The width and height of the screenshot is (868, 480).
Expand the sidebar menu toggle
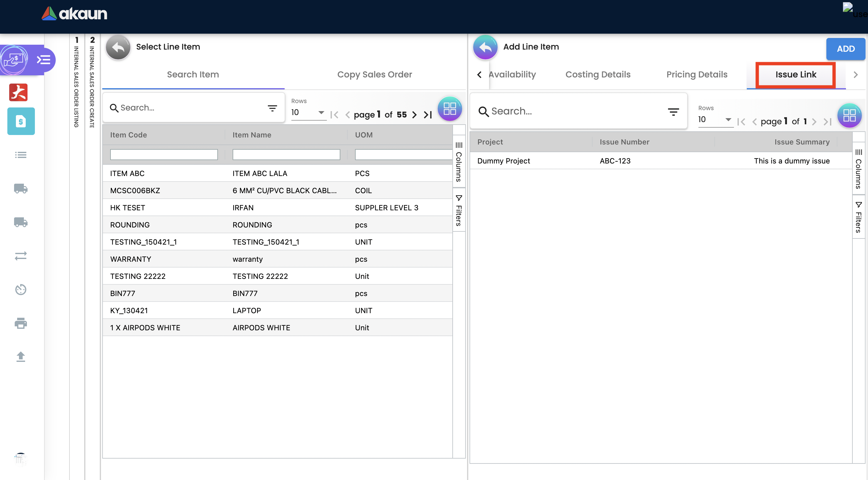click(x=43, y=60)
